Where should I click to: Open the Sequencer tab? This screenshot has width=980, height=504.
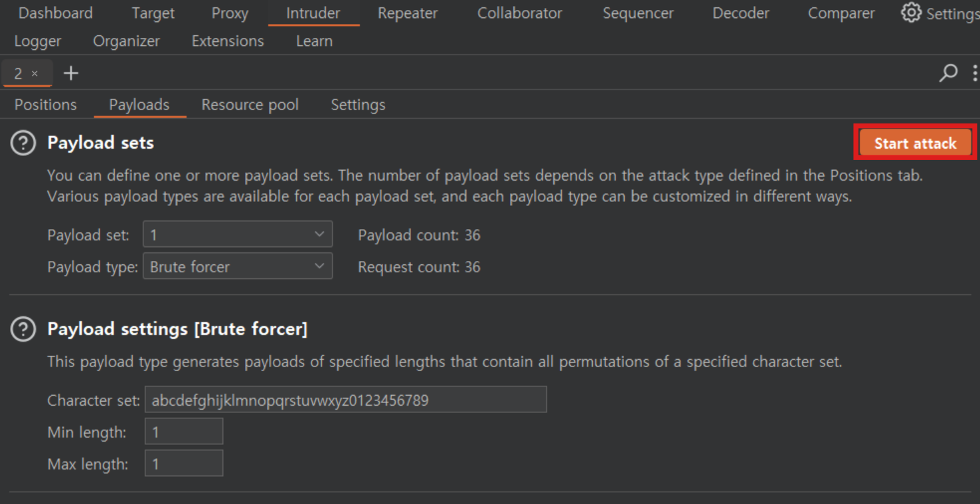click(x=637, y=13)
